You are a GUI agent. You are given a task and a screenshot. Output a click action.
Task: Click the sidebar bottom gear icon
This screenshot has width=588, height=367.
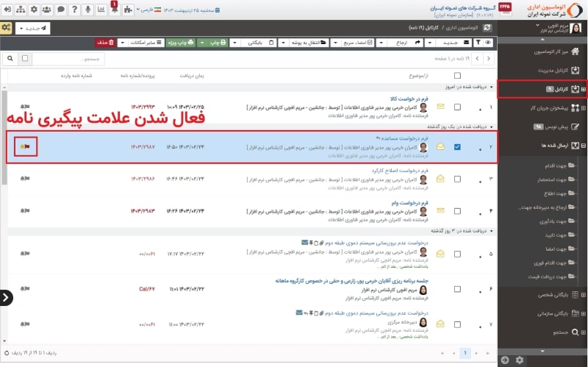tap(520, 360)
